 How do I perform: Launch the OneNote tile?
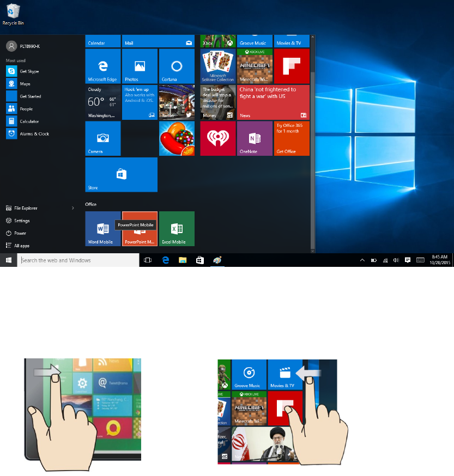pos(255,138)
